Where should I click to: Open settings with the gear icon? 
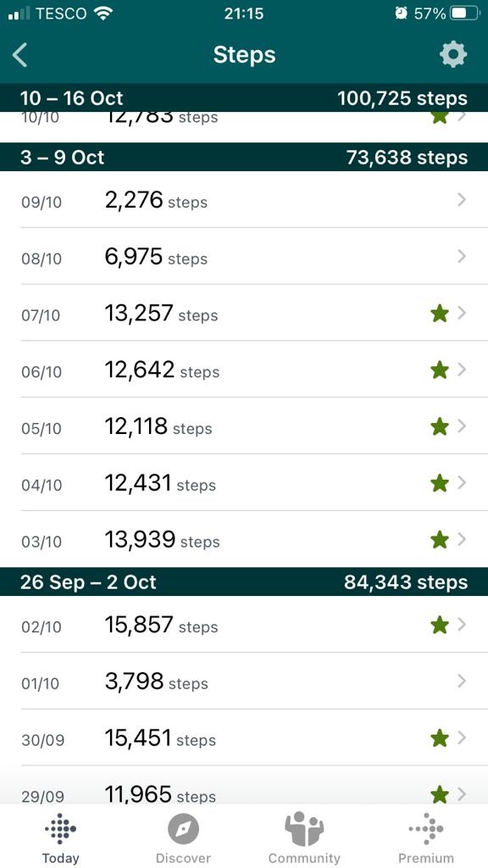tap(453, 55)
